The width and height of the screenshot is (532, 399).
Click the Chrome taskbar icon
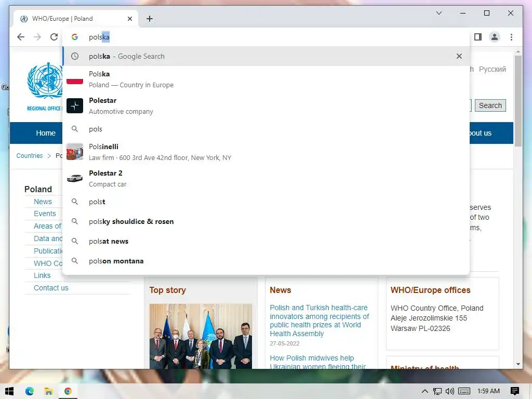pos(68,391)
